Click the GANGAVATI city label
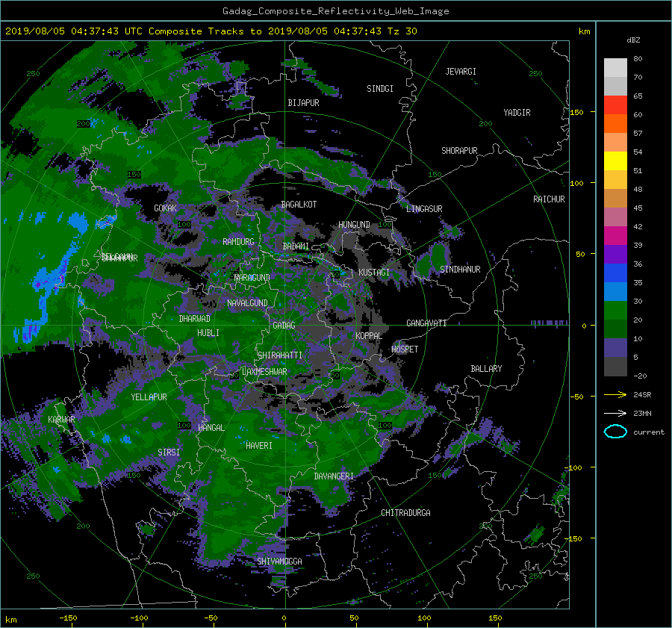The height and width of the screenshot is (628, 672). [426, 323]
